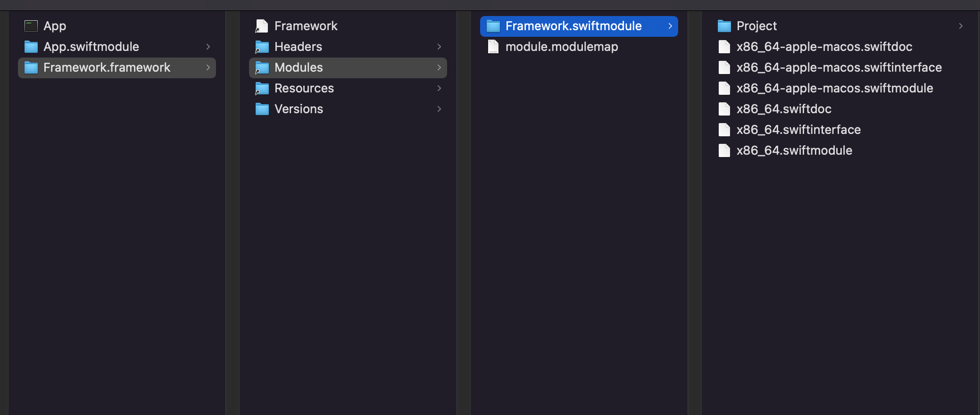Click the Framework alias file icon
Image resolution: width=980 pixels, height=415 pixels.
point(262,26)
